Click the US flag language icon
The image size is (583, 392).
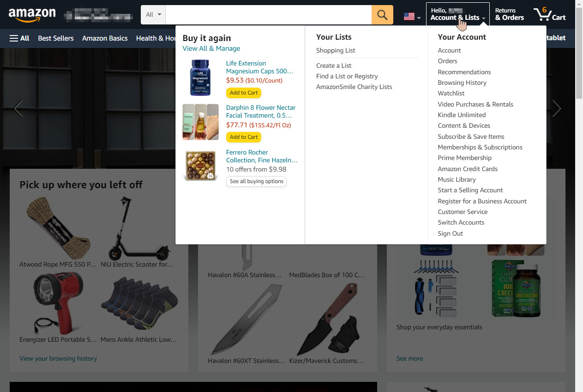[412, 17]
